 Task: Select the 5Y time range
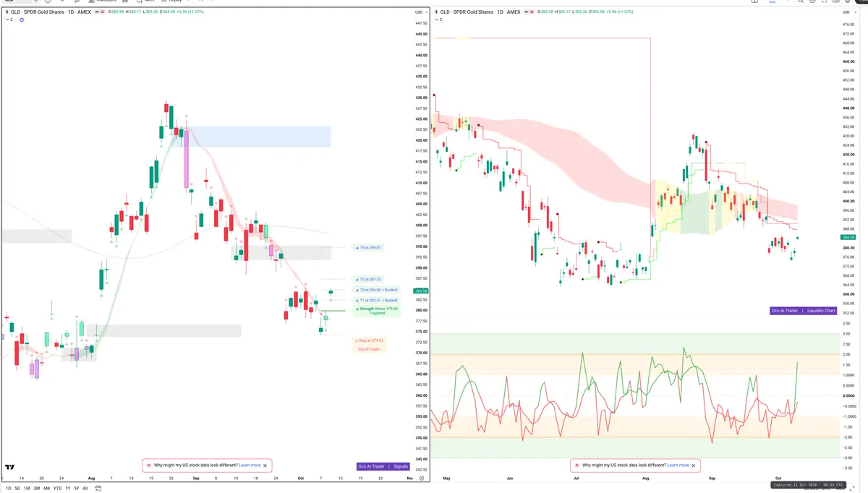click(77, 489)
